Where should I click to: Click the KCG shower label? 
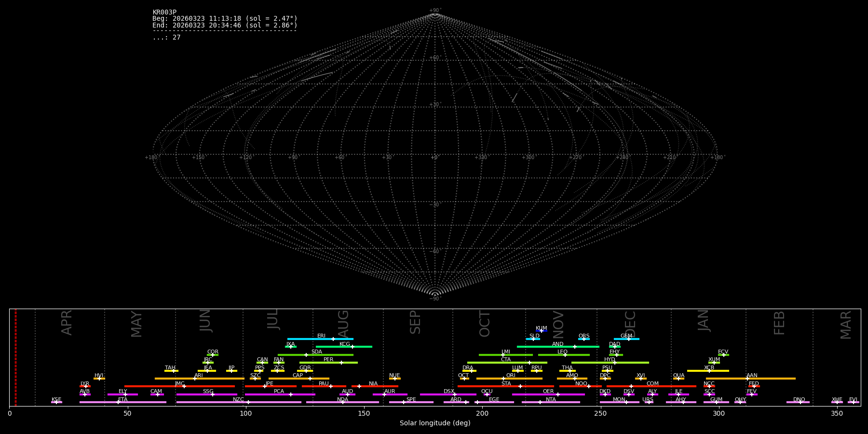pyautogui.click(x=345, y=344)
